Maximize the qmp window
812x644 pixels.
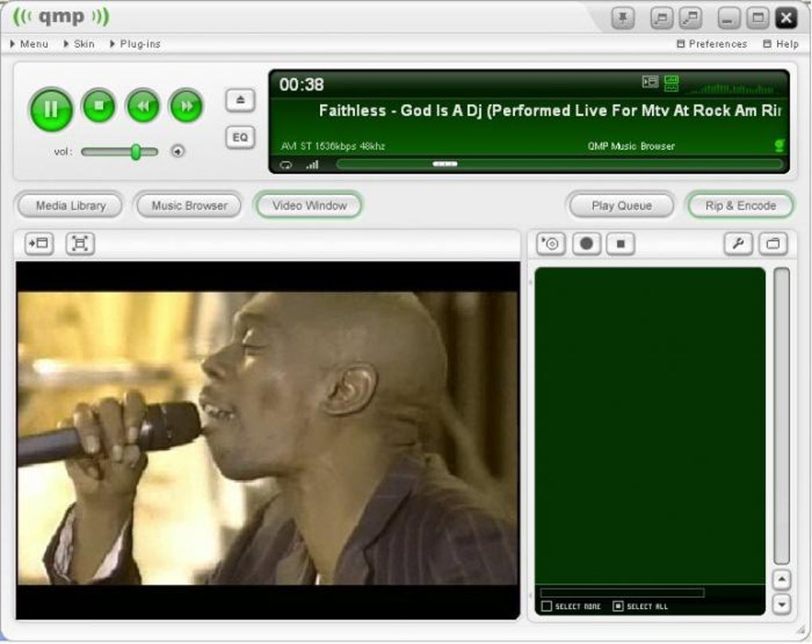(758, 18)
